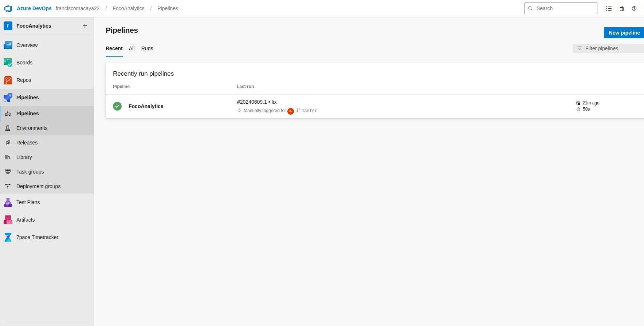Click the Pipeline column header
The width and height of the screenshot is (644, 326).
coord(121,87)
